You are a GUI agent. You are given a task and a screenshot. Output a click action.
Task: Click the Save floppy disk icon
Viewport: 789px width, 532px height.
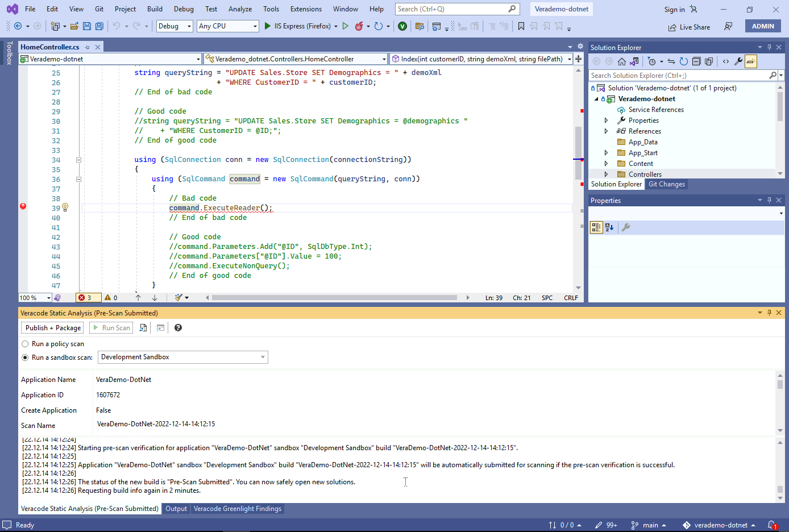click(87, 26)
